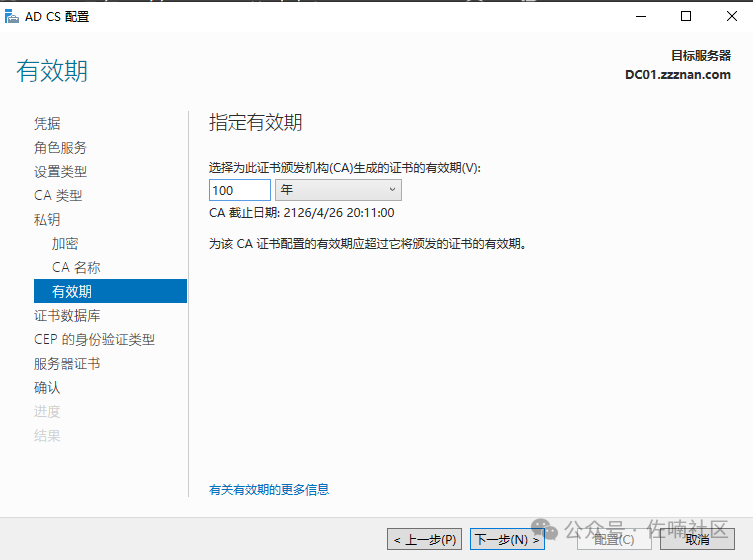
Task: Click 取消 cancel button
Action: click(697, 539)
